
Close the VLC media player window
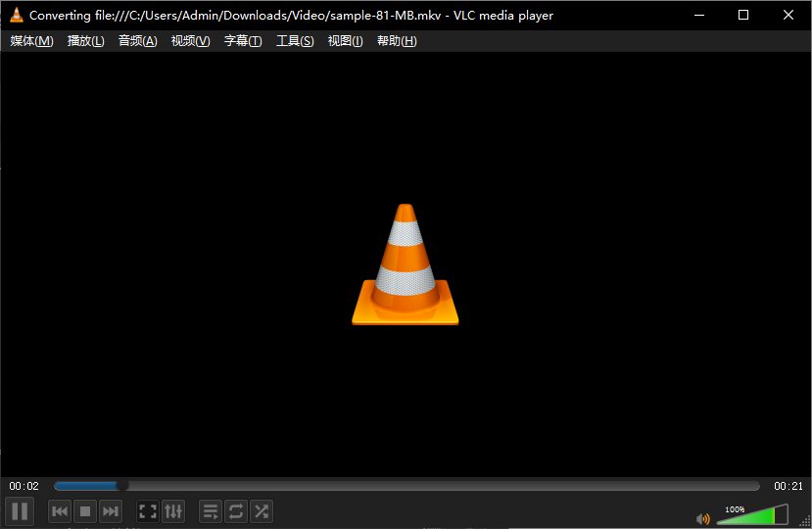[x=788, y=15]
